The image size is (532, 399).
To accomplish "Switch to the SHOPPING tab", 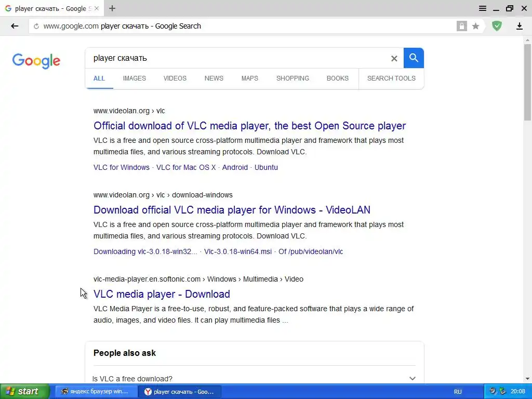I will (x=292, y=78).
